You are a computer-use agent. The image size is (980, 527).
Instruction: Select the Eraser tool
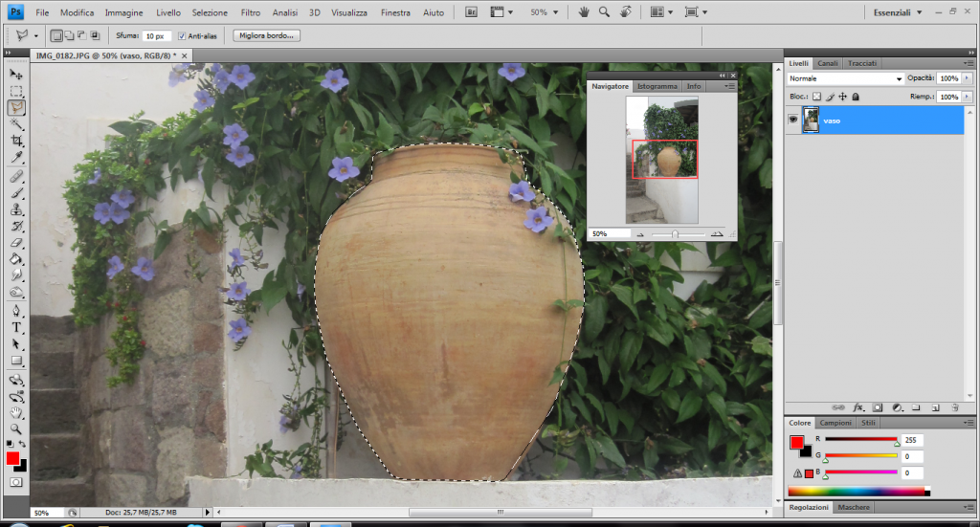coord(16,243)
